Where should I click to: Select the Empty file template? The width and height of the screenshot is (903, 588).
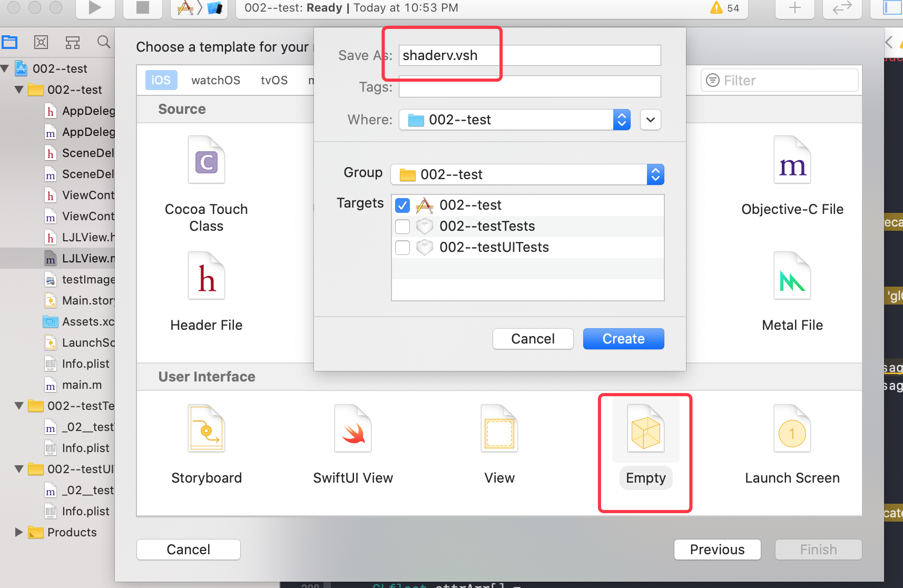pos(646,445)
